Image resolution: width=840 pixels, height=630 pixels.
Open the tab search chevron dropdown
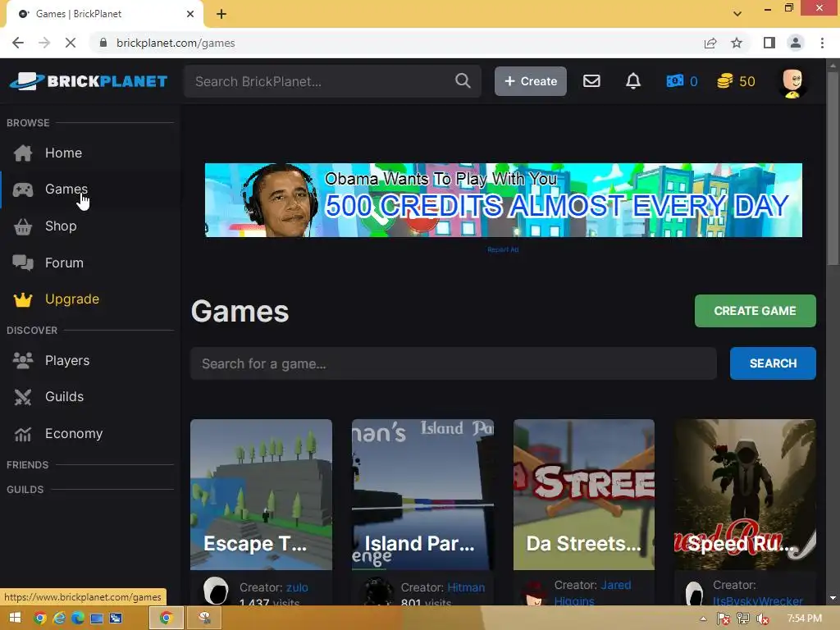(737, 14)
